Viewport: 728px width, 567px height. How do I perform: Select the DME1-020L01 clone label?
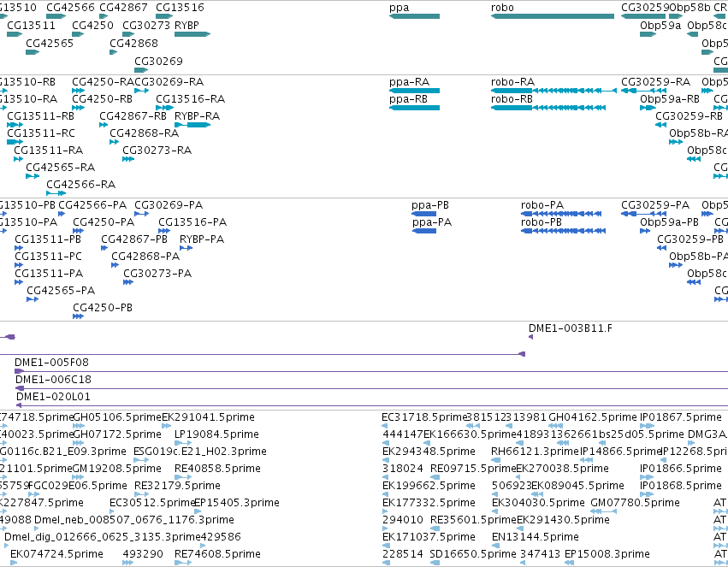pyautogui.click(x=53, y=397)
